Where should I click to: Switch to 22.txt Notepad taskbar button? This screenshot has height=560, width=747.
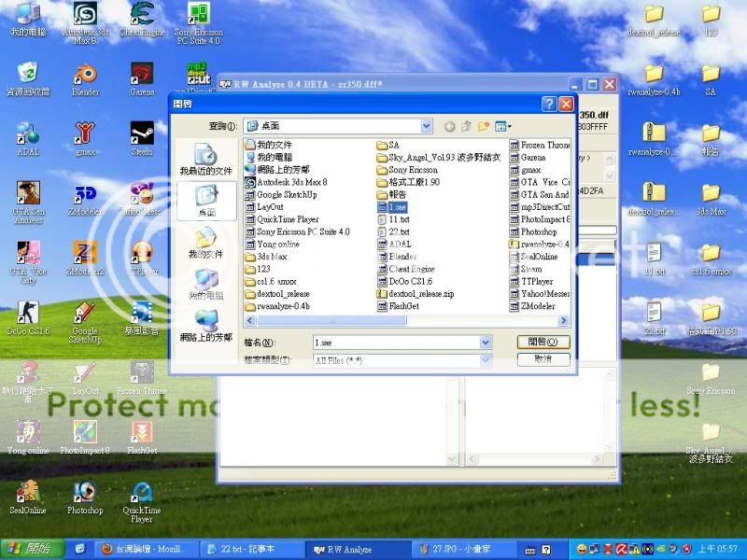point(249,550)
